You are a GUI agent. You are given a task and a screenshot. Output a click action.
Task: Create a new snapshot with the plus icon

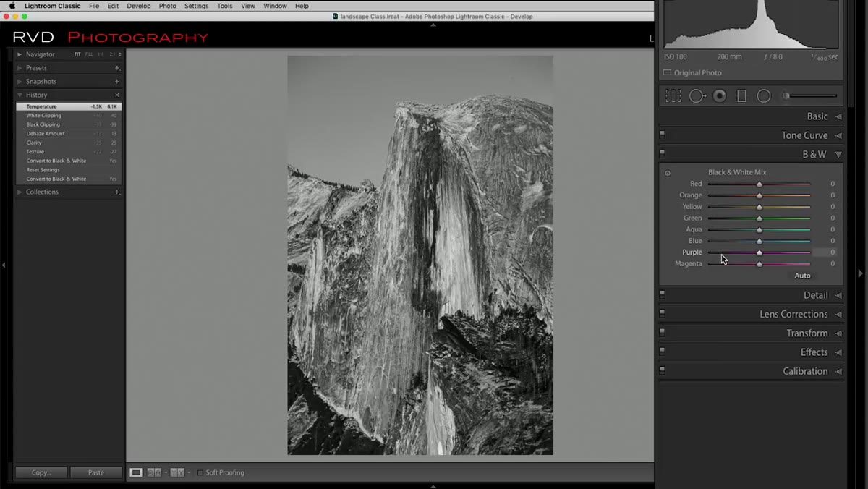click(117, 82)
